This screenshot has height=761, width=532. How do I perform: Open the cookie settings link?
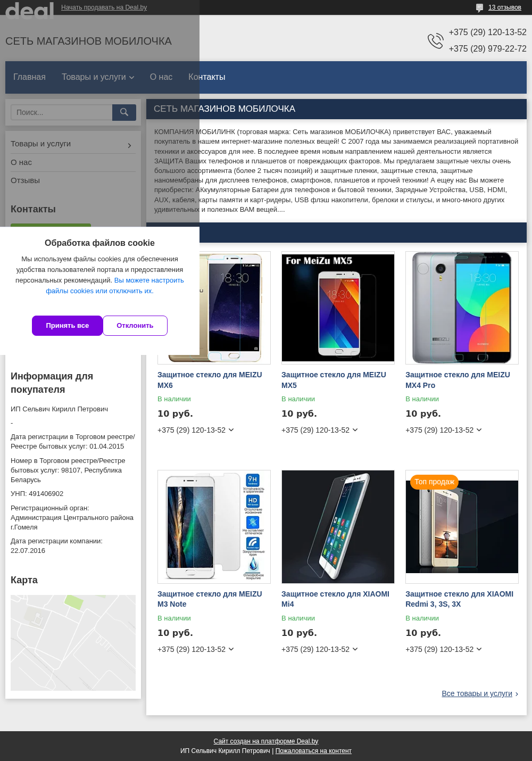(x=115, y=286)
